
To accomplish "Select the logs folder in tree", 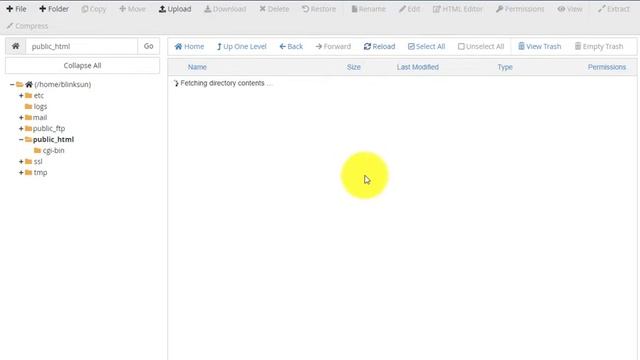I will pyautogui.click(x=40, y=107).
